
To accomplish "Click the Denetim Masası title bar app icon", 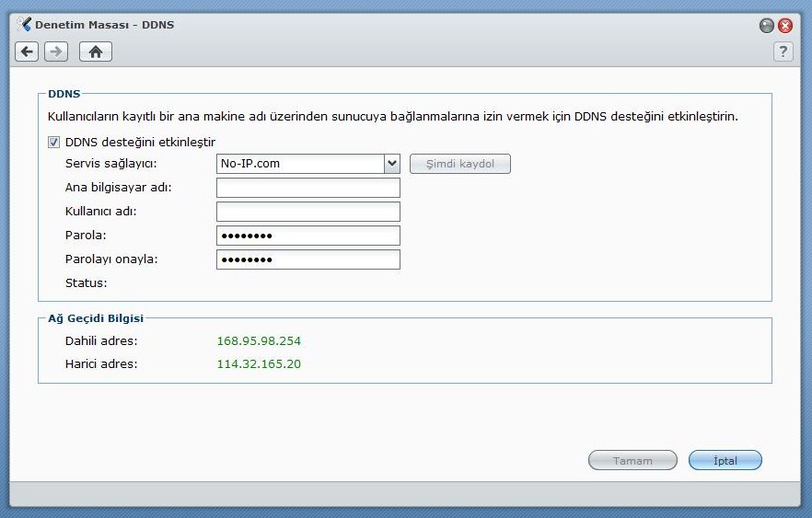I will tap(24, 25).
